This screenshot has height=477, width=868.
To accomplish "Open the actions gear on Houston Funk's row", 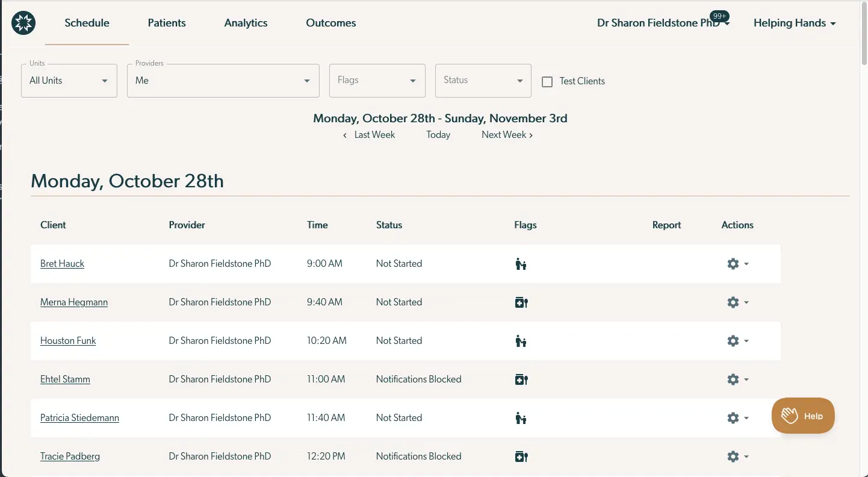I will pyautogui.click(x=733, y=340).
